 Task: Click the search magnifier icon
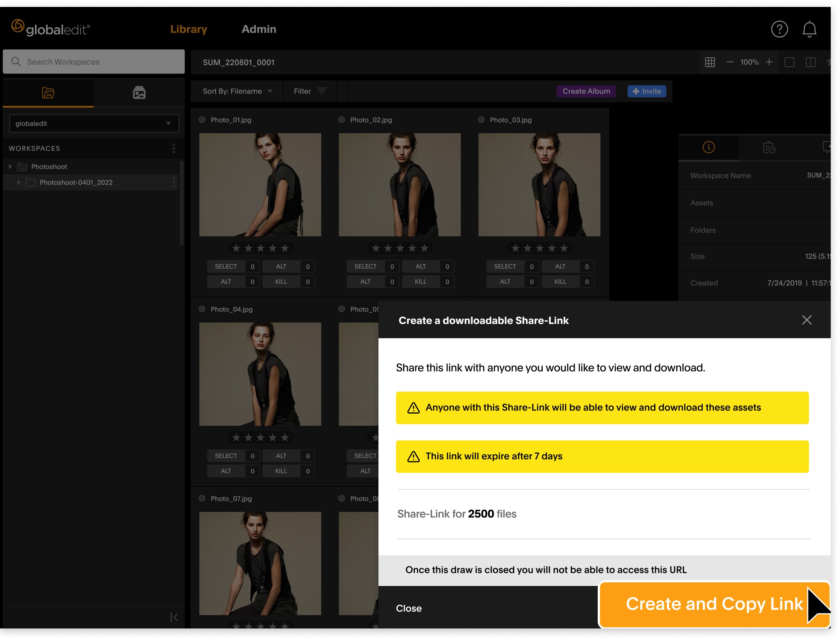[16, 62]
